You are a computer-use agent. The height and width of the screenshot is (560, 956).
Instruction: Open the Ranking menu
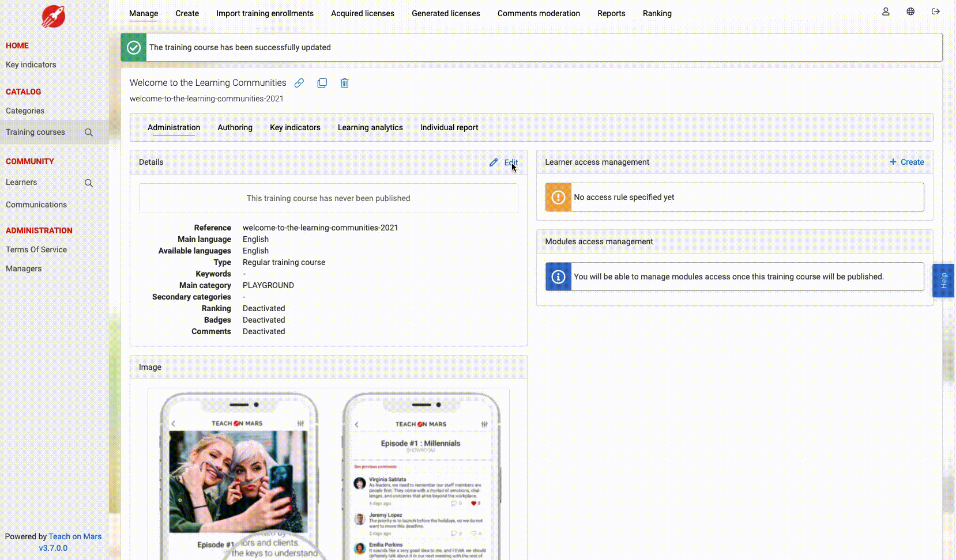pyautogui.click(x=657, y=13)
